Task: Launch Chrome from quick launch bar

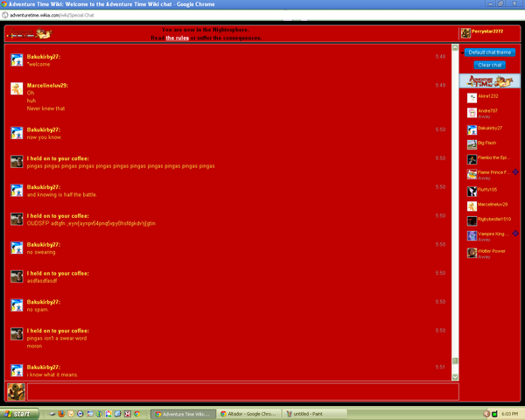Action: pos(137,414)
